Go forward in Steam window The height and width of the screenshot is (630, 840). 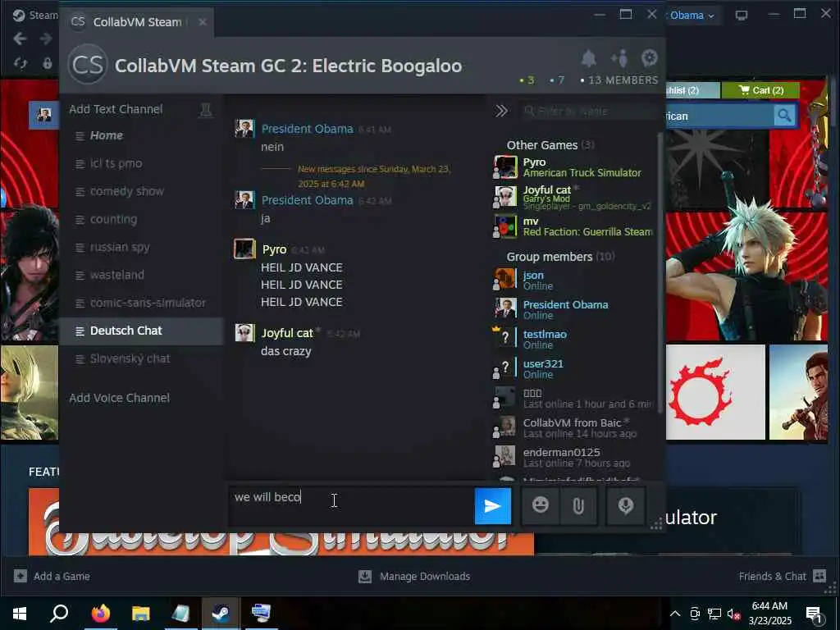click(46, 39)
